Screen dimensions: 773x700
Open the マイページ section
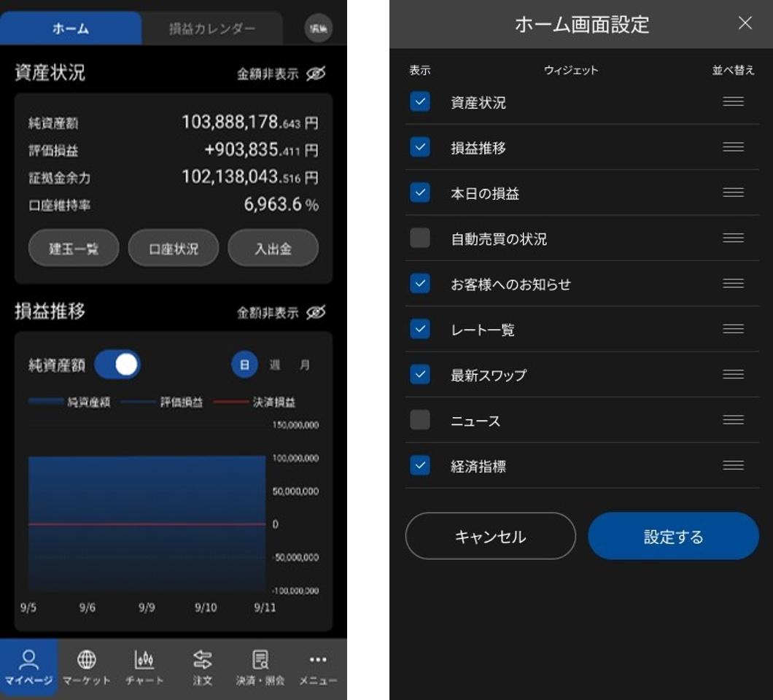pyautogui.click(x=29, y=667)
